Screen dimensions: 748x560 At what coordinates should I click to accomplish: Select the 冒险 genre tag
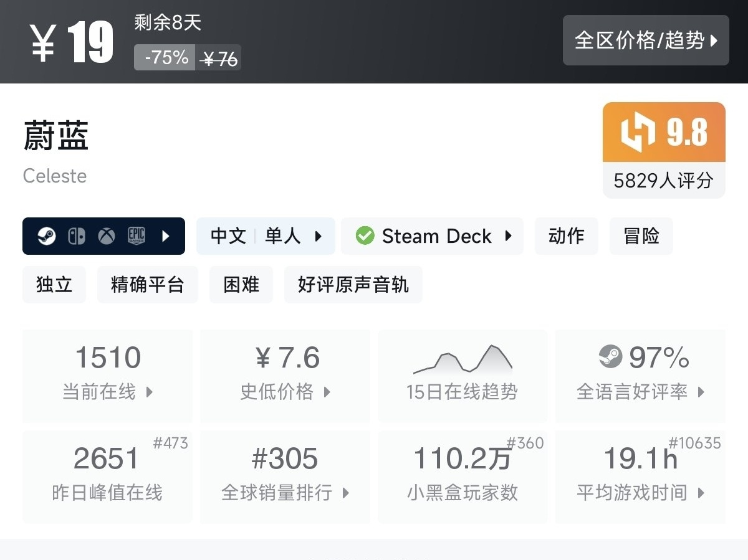pos(641,236)
